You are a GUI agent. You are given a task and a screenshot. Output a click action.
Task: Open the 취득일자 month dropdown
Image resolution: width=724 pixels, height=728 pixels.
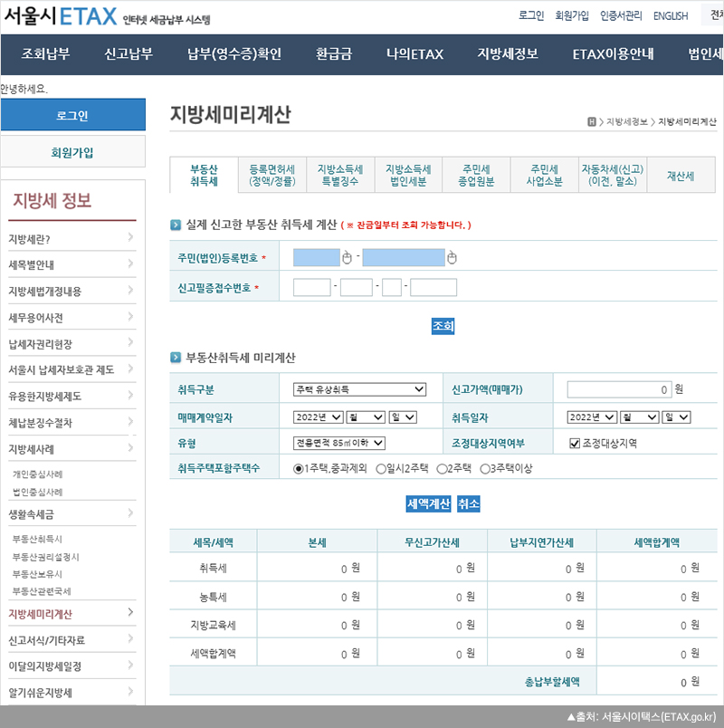(640, 417)
